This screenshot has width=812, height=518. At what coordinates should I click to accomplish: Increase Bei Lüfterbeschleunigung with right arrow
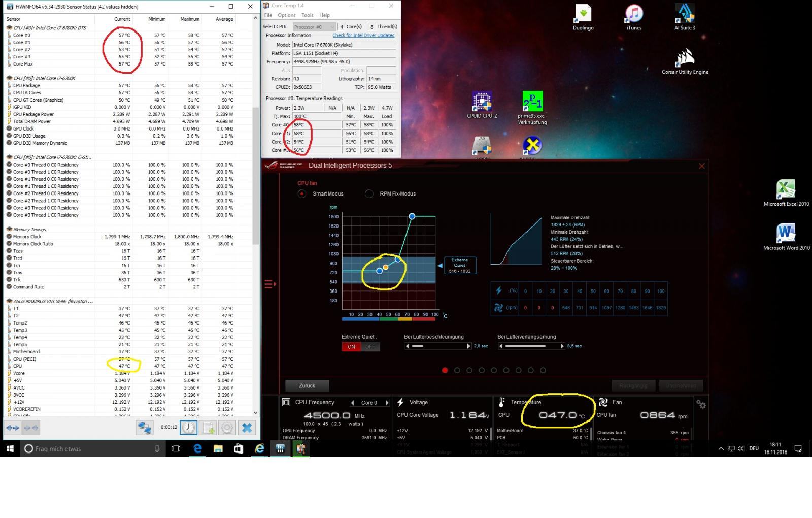(468, 346)
